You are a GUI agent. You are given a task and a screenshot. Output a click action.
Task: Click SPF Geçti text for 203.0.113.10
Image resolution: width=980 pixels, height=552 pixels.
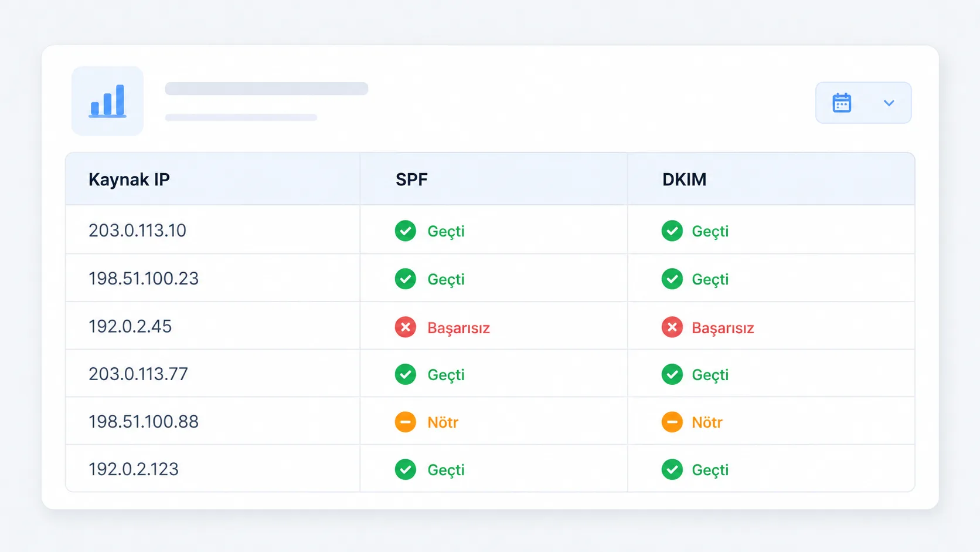(446, 232)
